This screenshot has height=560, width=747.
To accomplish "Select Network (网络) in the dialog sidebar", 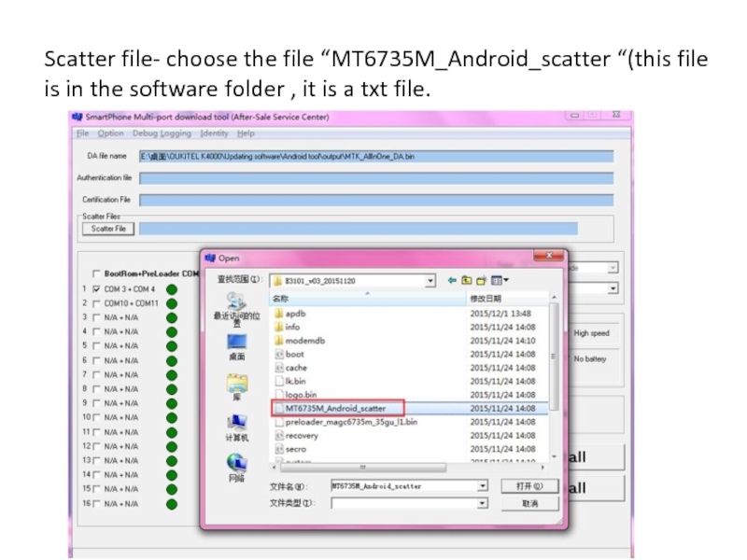I will pos(237,469).
